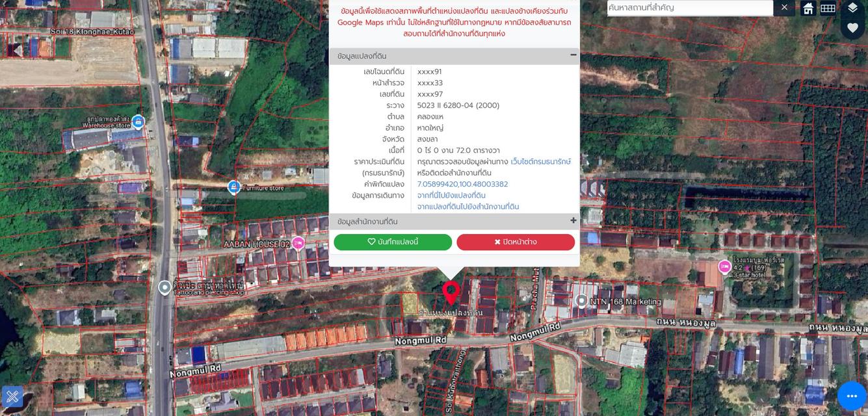Click the NTN 168 Marketing marker
The image size is (868, 416).
pyautogui.click(x=581, y=301)
